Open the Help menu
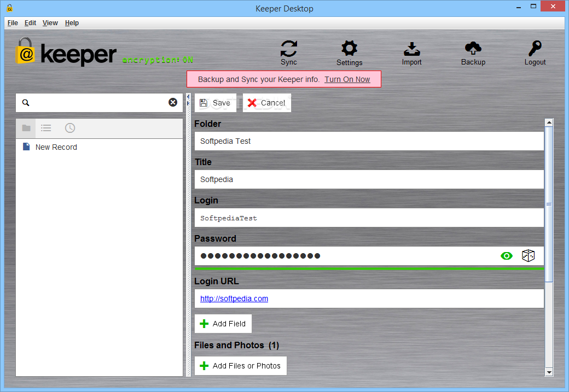 (x=72, y=23)
